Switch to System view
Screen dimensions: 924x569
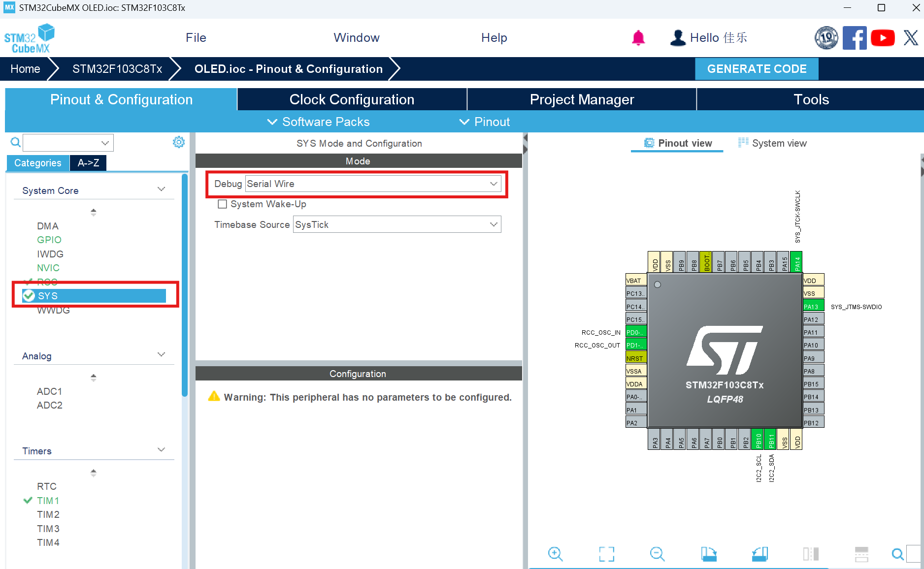772,143
